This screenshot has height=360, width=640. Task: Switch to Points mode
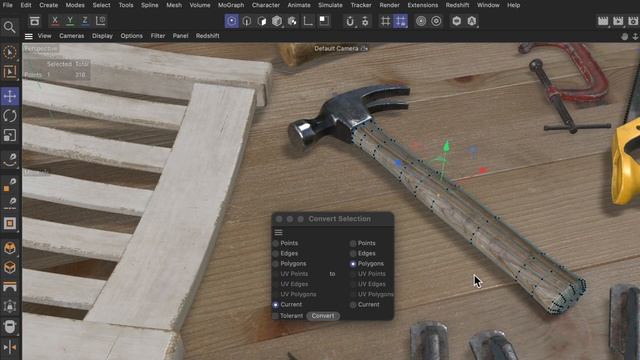tap(231, 21)
